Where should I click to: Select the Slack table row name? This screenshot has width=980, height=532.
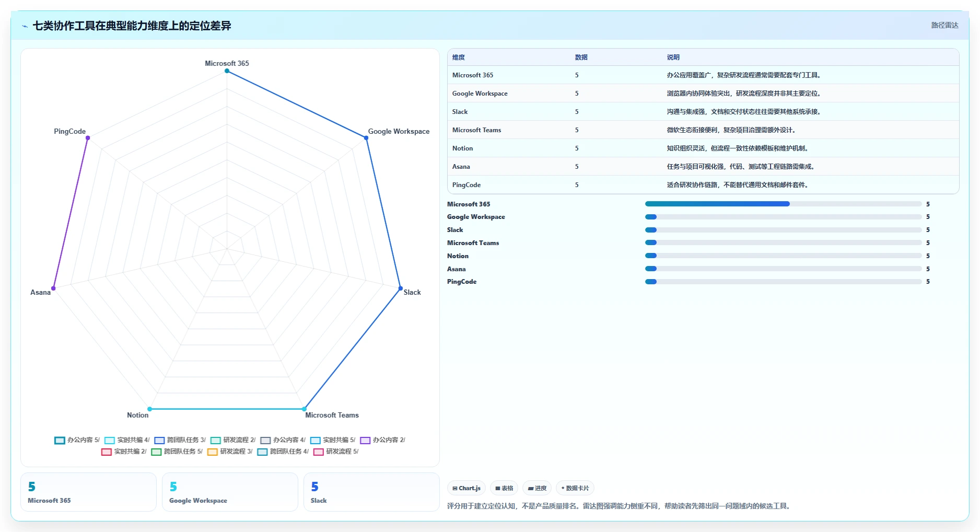click(460, 112)
